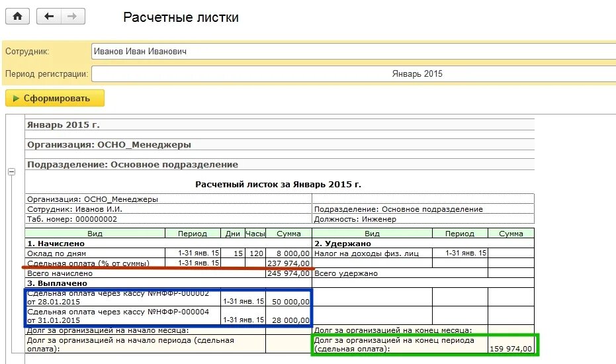616x364 pixels.
Task: Select the Всего начислено cell
Action: (x=146, y=273)
